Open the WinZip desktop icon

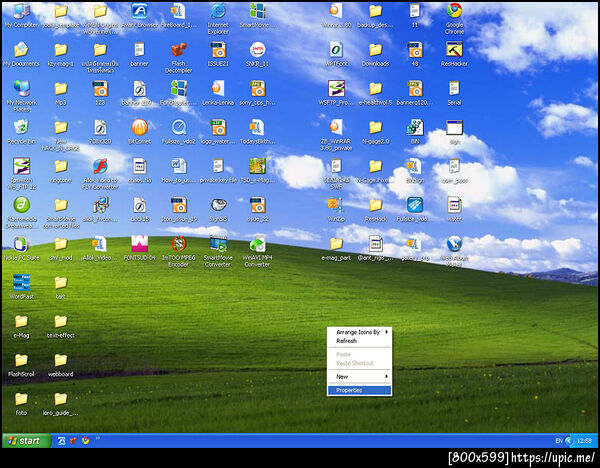[336, 209]
